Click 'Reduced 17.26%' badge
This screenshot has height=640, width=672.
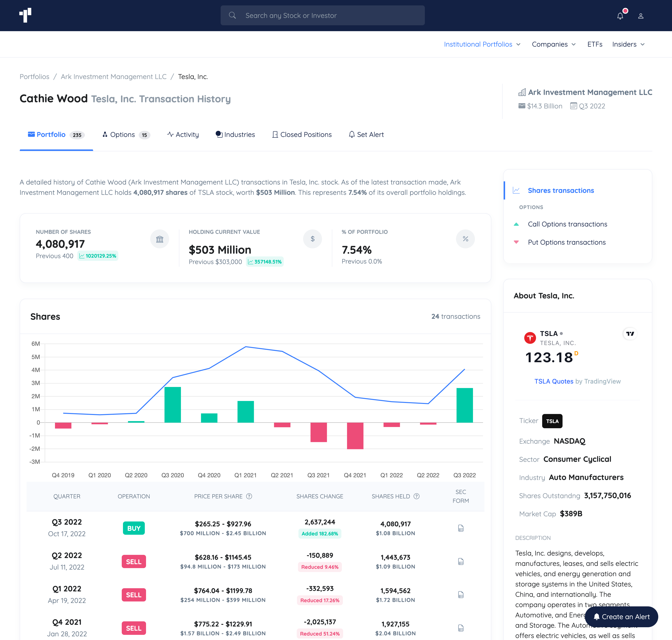coord(320,601)
